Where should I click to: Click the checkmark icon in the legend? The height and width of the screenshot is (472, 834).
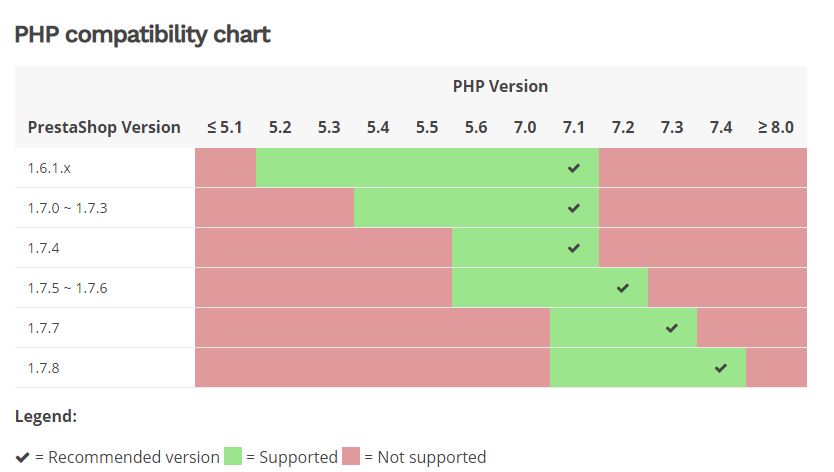pos(23,457)
